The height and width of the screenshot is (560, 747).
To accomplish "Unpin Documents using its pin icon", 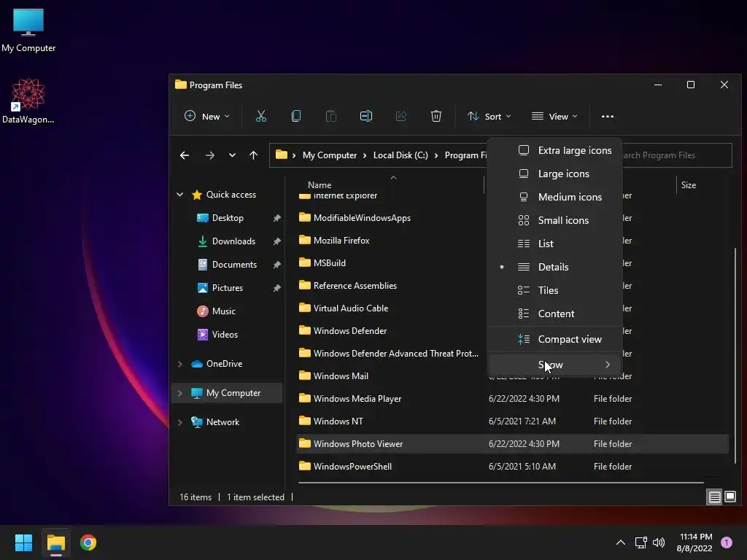I will [x=276, y=265].
